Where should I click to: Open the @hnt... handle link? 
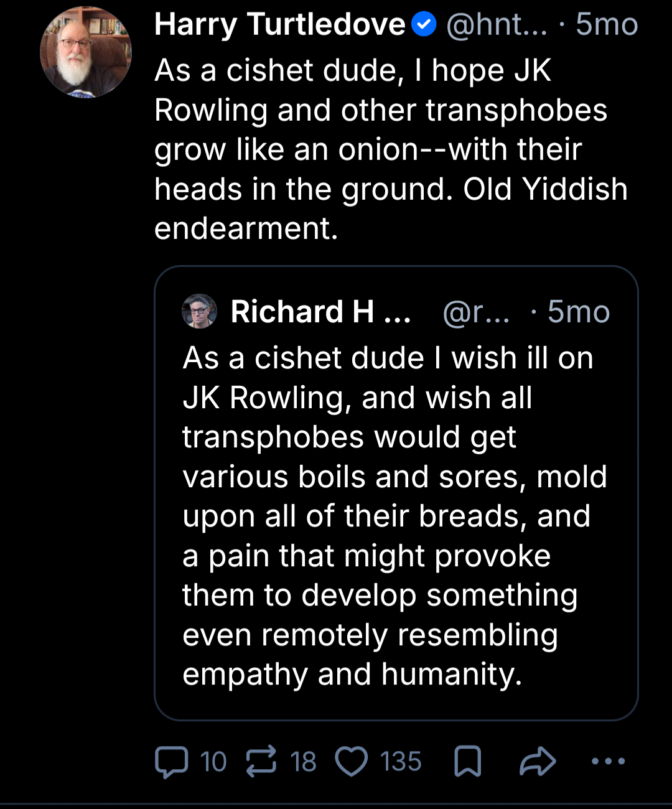[497, 25]
